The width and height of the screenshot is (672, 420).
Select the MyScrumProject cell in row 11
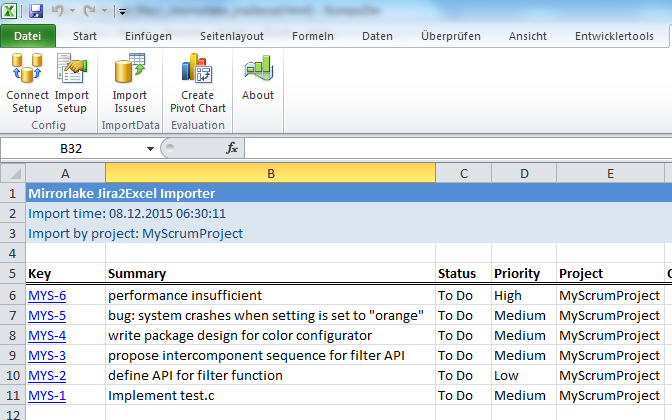tap(610, 396)
